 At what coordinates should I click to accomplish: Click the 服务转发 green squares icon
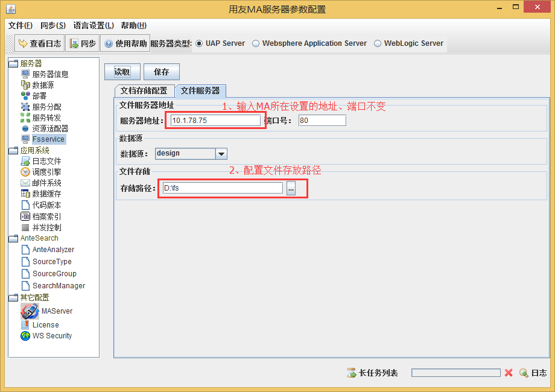25,118
